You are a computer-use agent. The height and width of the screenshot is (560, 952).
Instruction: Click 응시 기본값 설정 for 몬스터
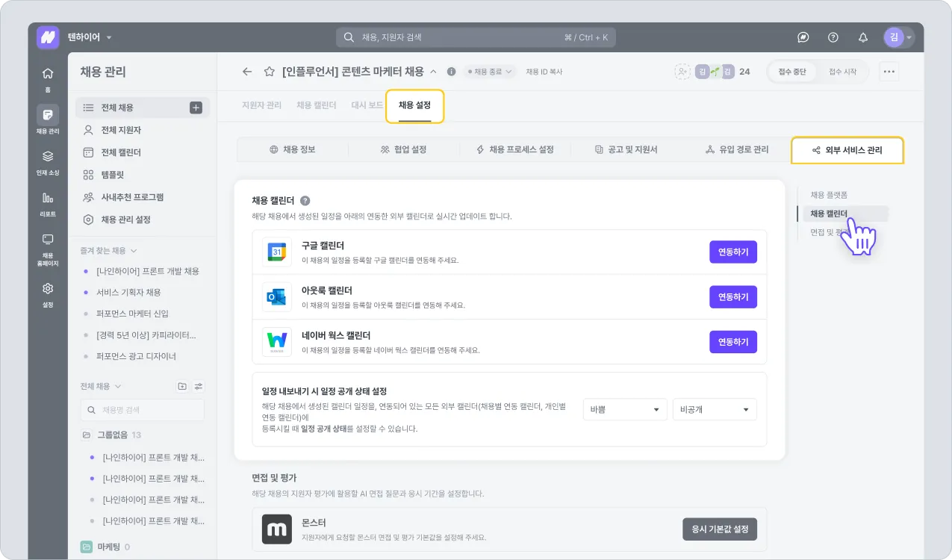(720, 529)
